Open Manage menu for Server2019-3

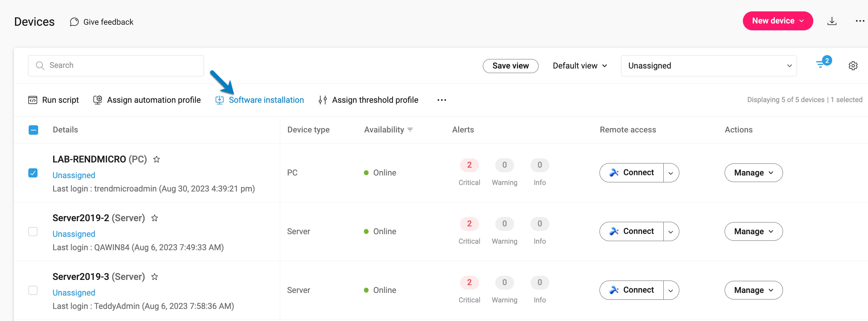click(x=753, y=290)
